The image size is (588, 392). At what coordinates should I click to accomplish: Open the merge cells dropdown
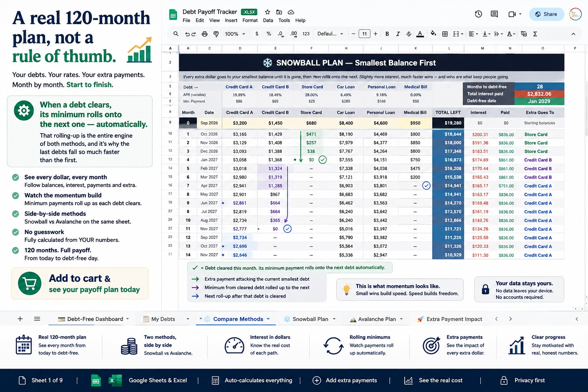click(x=458, y=34)
